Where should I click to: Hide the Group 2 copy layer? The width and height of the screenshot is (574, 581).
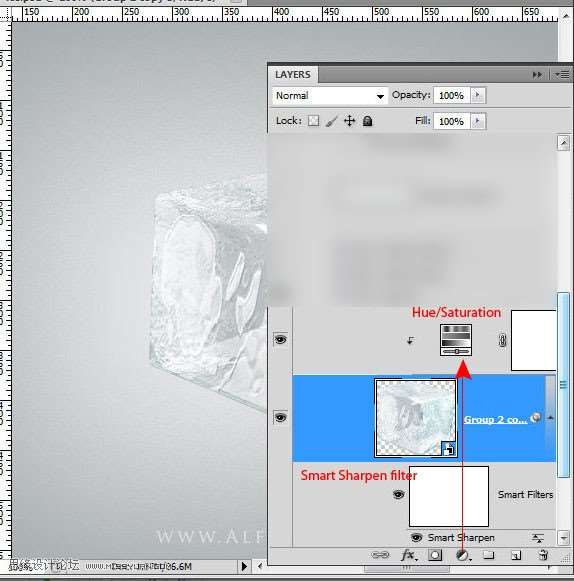[280, 418]
